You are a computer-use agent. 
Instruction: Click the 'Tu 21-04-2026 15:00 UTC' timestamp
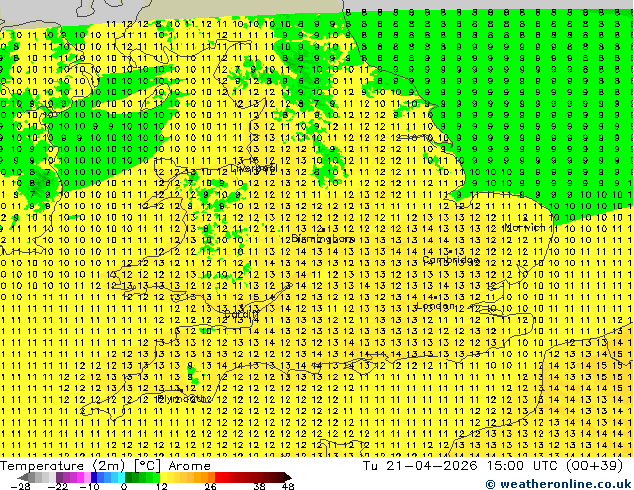(x=461, y=466)
